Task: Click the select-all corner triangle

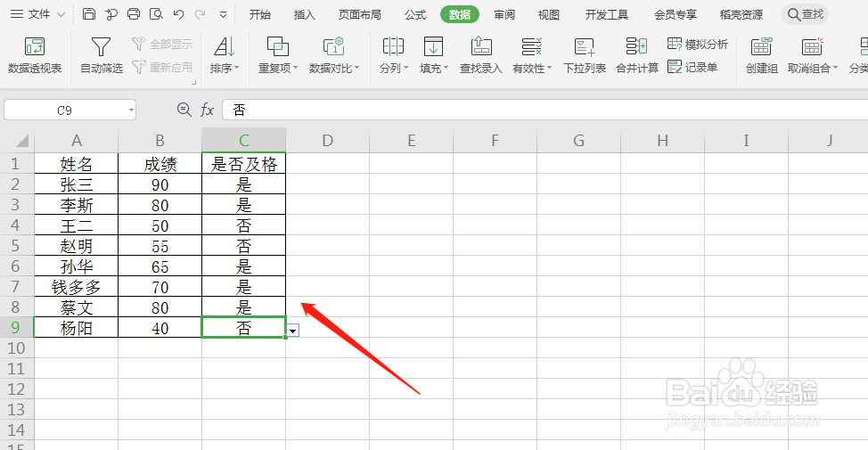Action: (x=21, y=141)
